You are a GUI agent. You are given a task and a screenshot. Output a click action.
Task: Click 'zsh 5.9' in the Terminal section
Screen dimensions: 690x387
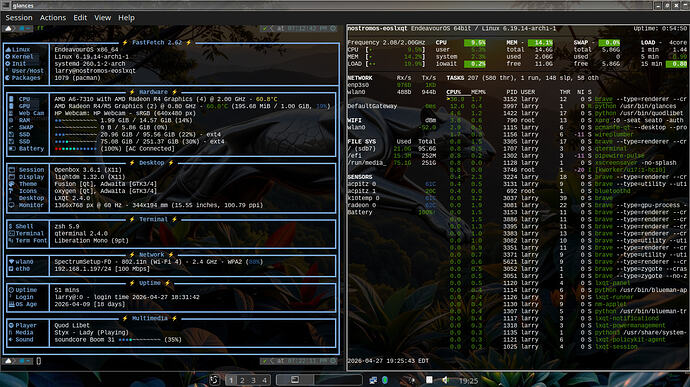67,226
